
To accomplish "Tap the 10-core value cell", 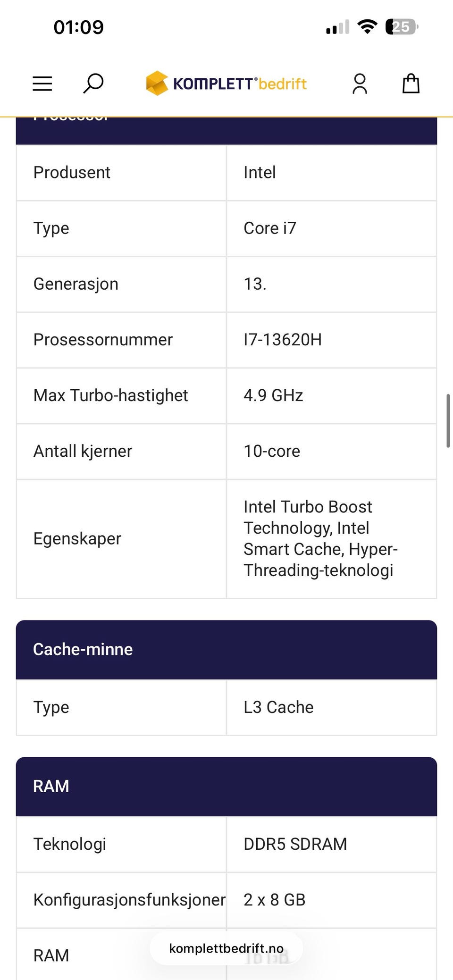I will tap(332, 452).
